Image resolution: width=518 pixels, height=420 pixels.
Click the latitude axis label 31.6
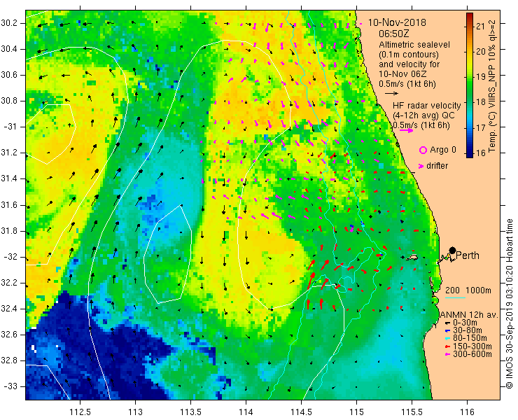(x=8, y=205)
